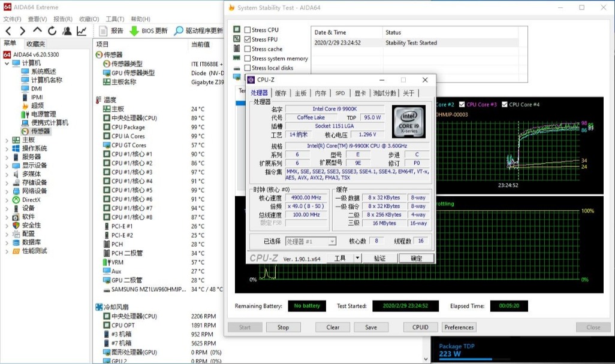Open the chart/graph icon on AIDA64 toolbar
The image size is (615, 364).
[82, 31]
